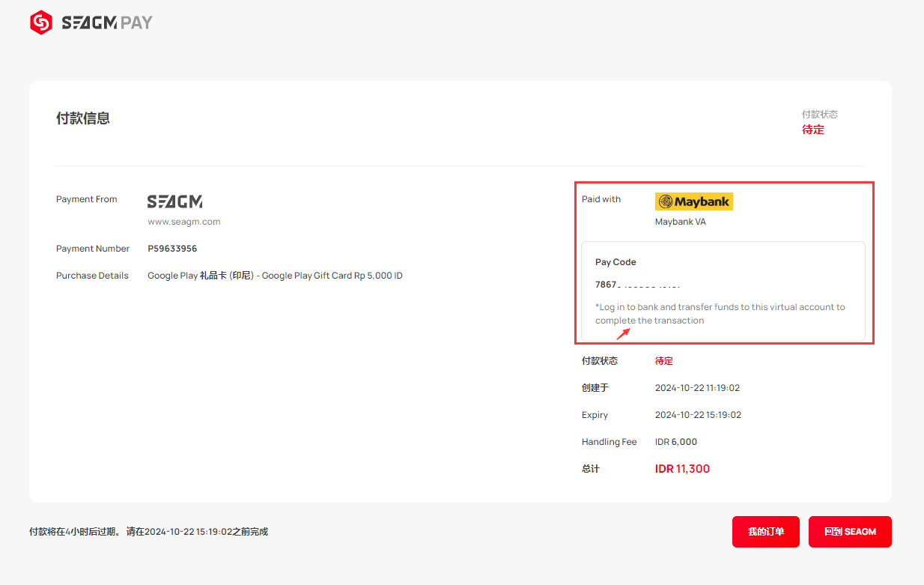Viewport: 924px width, 585px height.
Task: Click the virtual account transfer instruction note
Action: 720,314
